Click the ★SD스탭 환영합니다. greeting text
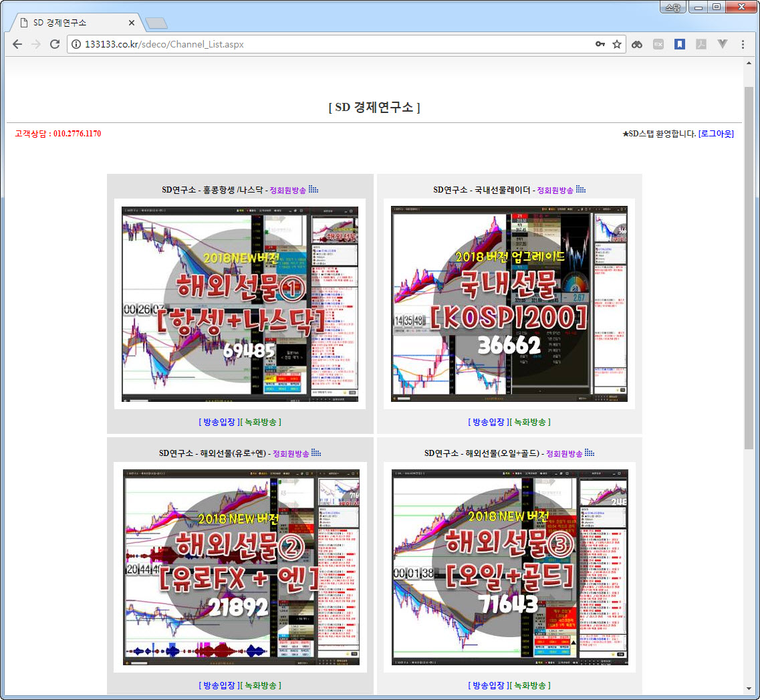 coord(659,134)
